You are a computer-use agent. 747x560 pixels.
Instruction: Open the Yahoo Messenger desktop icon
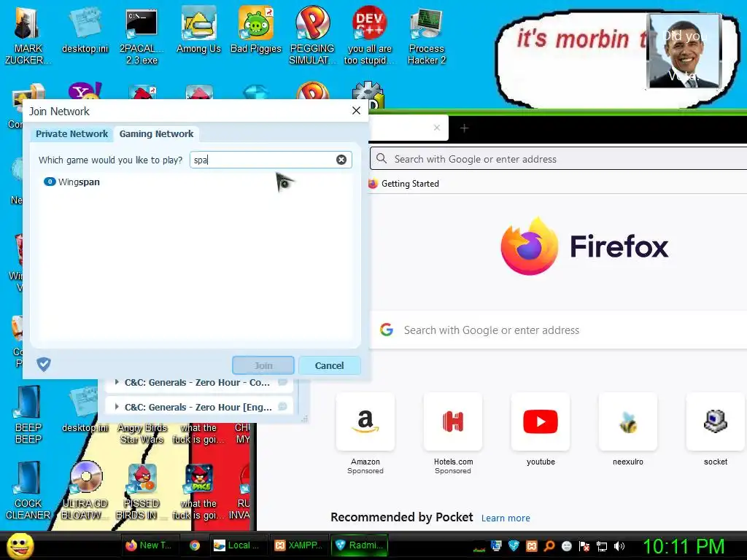pos(85,91)
